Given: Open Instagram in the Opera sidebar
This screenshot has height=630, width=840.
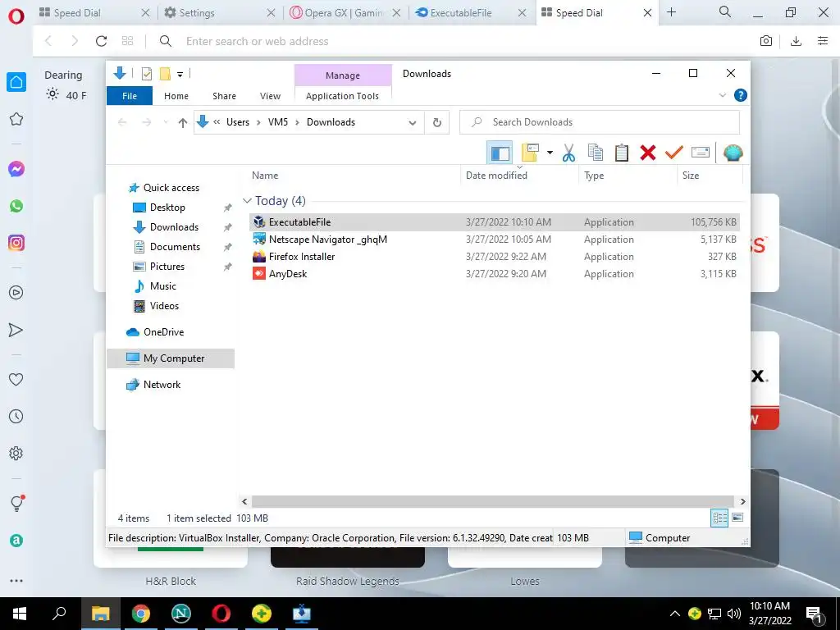Looking at the screenshot, I should pyautogui.click(x=16, y=243).
